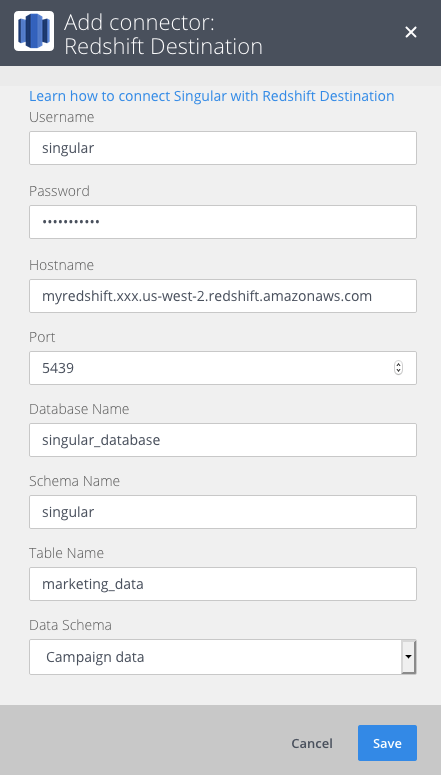Click the Username label text
This screenshot has height=775, width=441.
click(x=61, y=117)
